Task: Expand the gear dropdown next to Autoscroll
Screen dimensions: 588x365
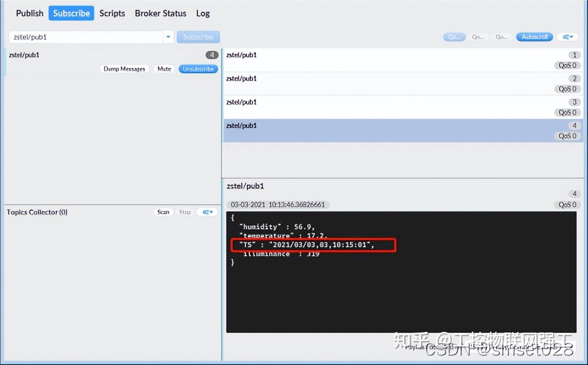Action: [567, 37]
